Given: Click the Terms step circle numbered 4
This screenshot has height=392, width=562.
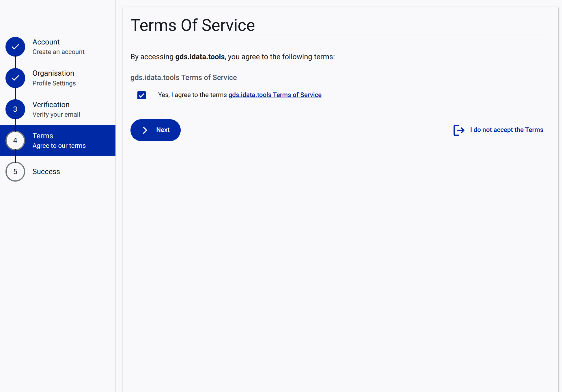Looking at the screenshot, I should (x=15, y=141).
